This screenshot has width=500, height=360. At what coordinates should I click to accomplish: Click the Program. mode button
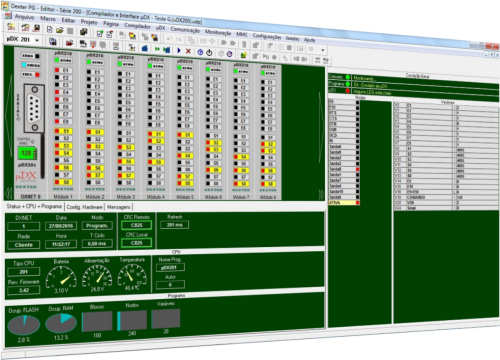coord(97,226)
